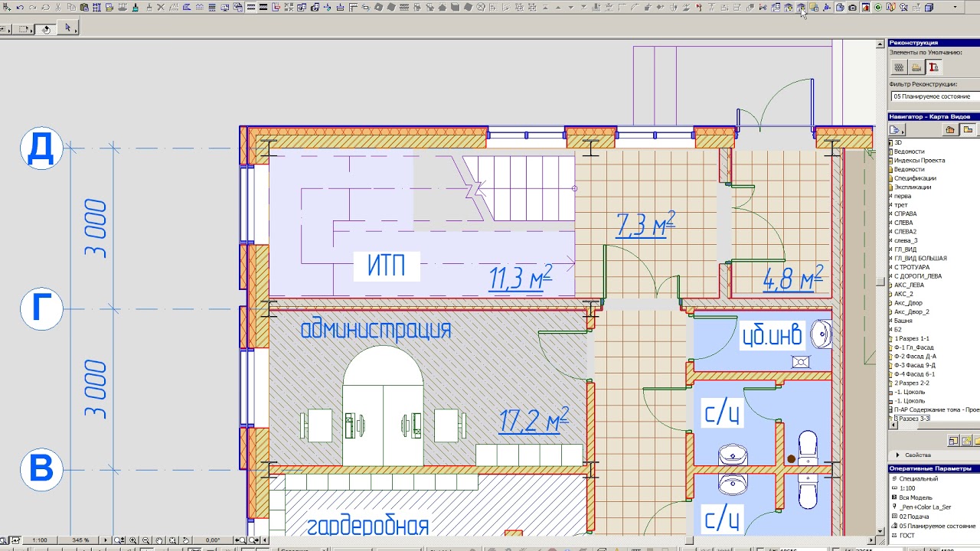Click the green circle icon in the toolbar
Screen dimensions: 980x551
tap(878, 8)
